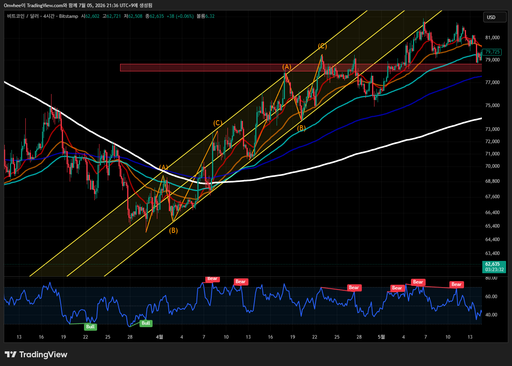Screen dimensions: 512x366
Task: Click the TradingView logo
Action: pos(36,354)
